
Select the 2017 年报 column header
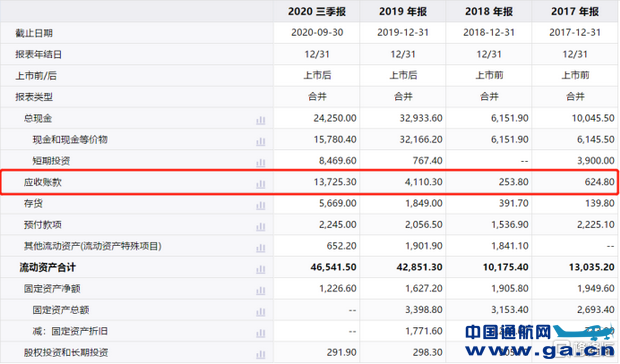click(x=575, y=11)
